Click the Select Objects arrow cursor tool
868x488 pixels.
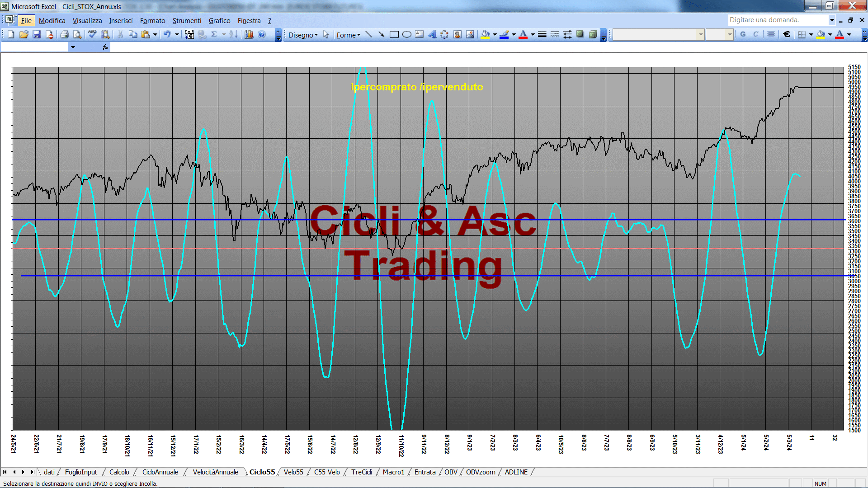[x=326, y=35]
